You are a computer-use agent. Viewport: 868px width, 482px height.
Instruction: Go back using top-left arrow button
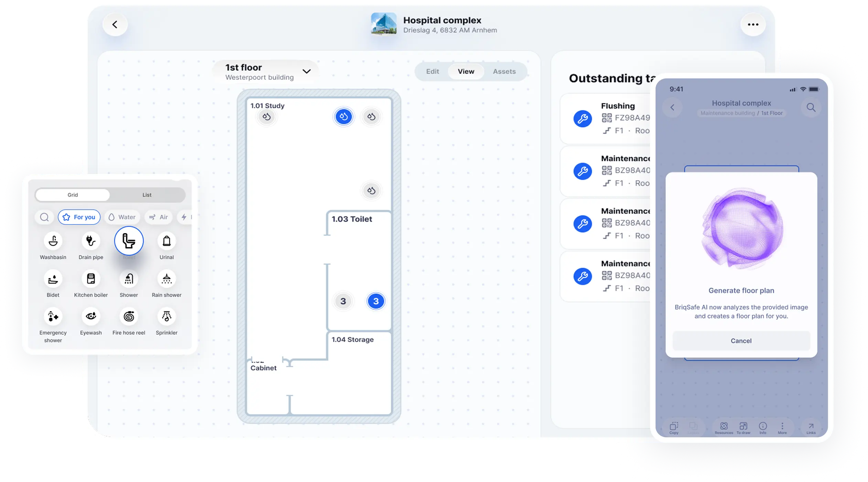tap(115, 24)
